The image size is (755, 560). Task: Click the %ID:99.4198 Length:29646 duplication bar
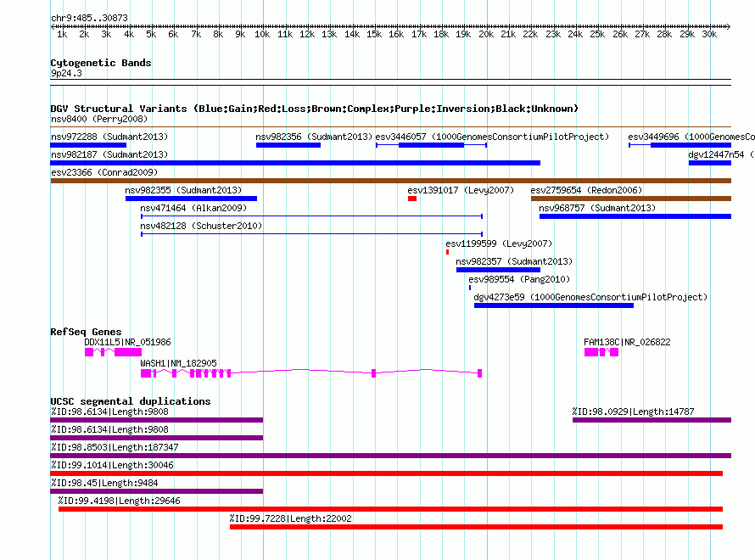pyautogui.click(x=390, y=509)
